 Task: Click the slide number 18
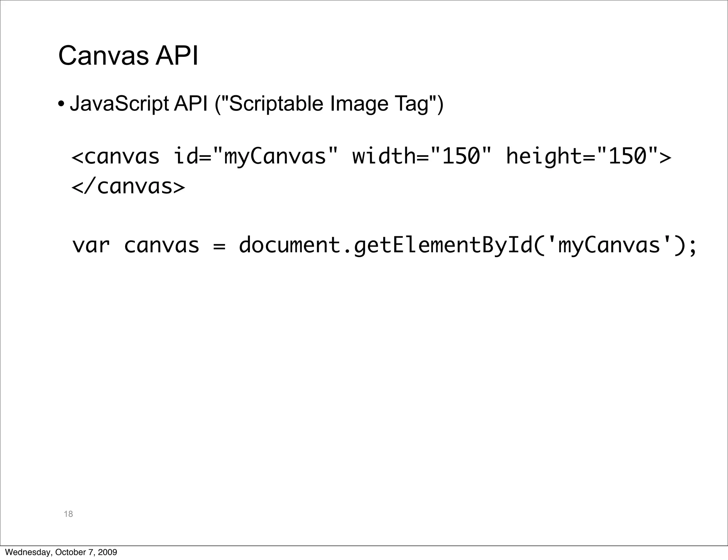pos(68,514)
